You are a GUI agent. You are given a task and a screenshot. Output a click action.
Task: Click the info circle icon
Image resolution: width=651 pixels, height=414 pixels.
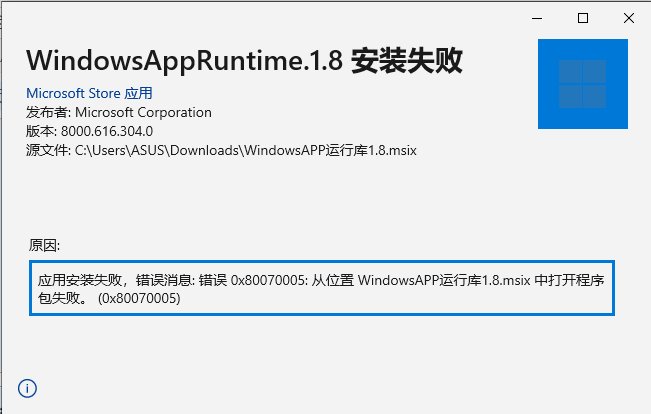click(x=27, y=388)
